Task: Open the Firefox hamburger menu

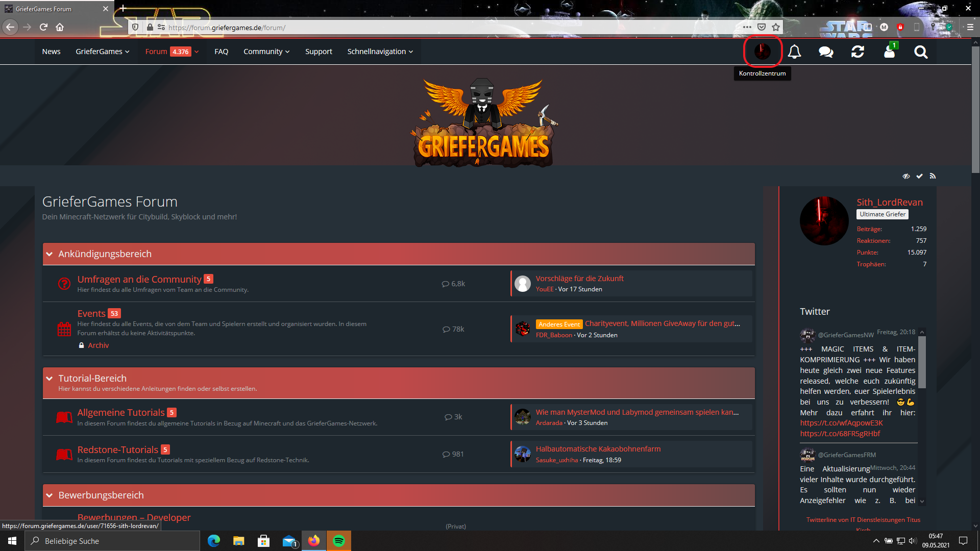Action: (x=970, y=27)
